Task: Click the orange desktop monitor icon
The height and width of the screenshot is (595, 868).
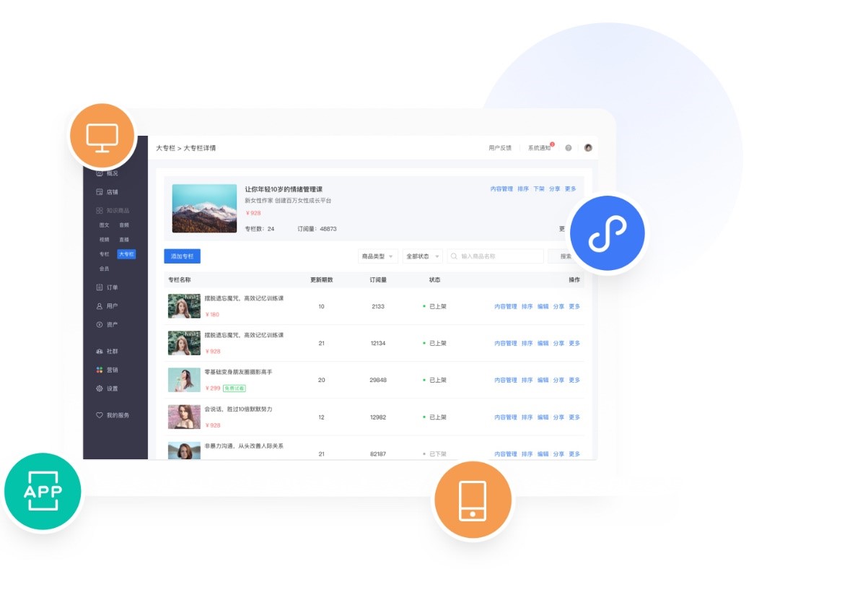Action: point(102,136)
